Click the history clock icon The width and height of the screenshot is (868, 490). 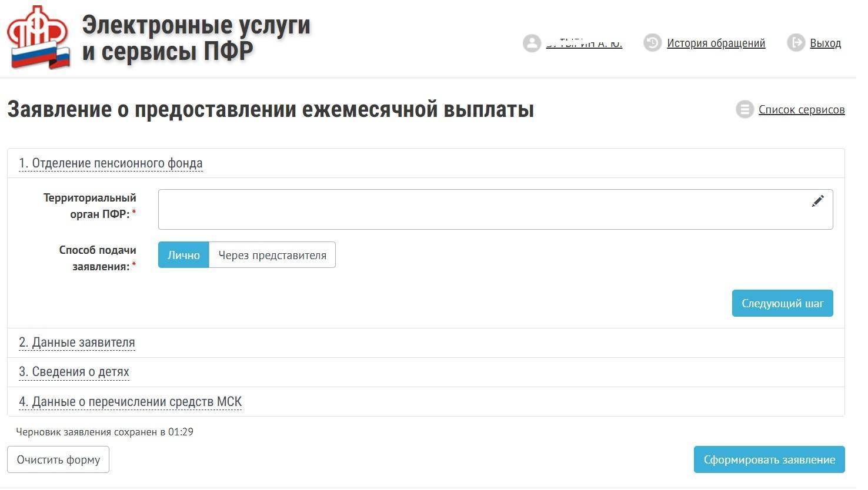pyautogui.click(x=652, y=43)
